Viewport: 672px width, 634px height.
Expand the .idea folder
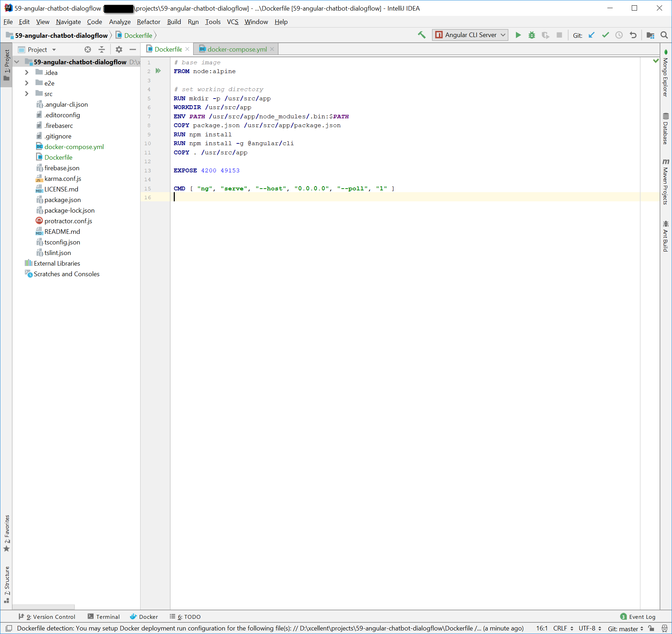pos(27,72)
